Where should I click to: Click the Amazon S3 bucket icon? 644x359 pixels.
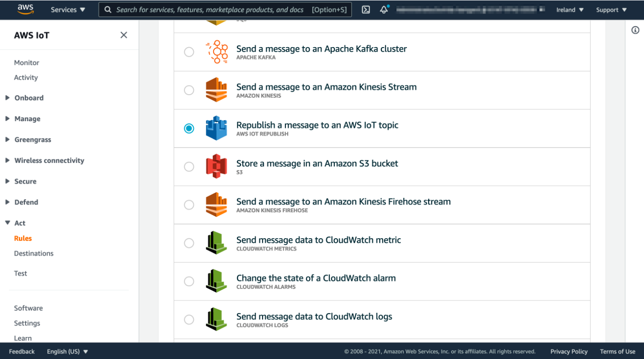point(217,166)
